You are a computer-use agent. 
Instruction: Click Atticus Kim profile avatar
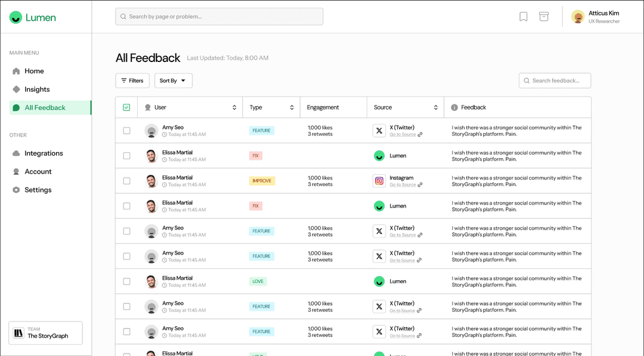click(577, 17)
